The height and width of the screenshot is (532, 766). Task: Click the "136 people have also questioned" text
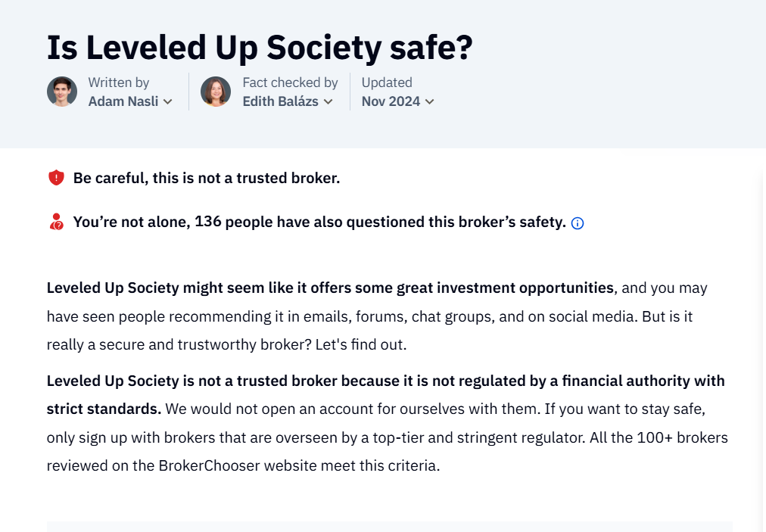pyautogui.click(x=319, y=222)
